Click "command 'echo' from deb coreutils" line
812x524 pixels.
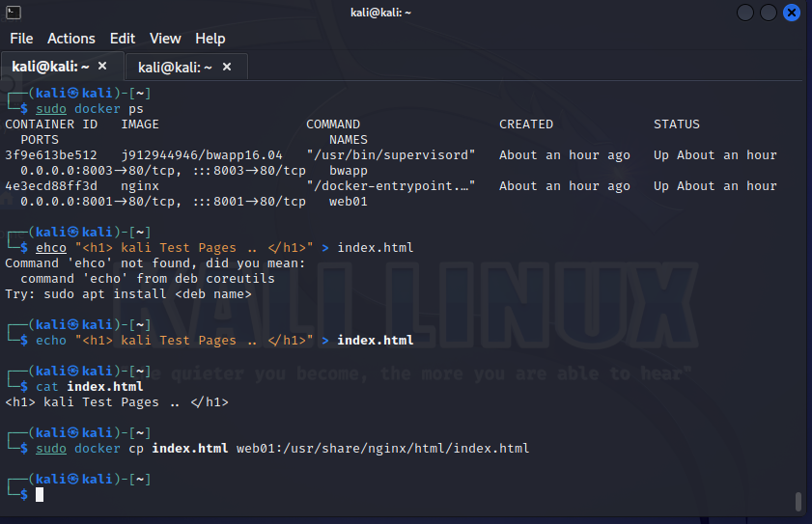[x=148, y=279]
